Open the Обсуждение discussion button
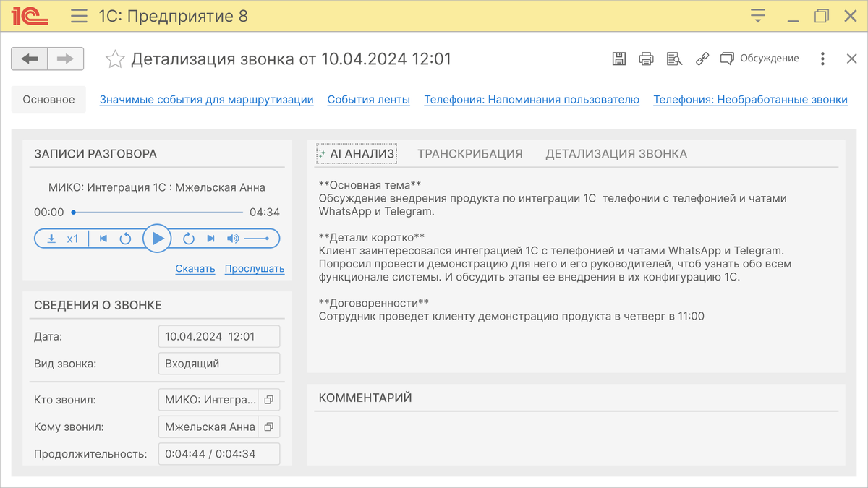 [x=759, y=59]
